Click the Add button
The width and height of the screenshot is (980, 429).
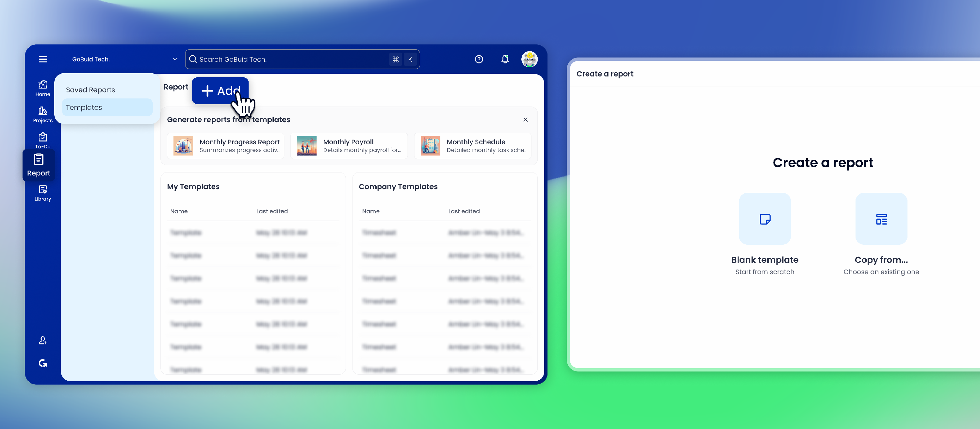(x=220, y=91)
